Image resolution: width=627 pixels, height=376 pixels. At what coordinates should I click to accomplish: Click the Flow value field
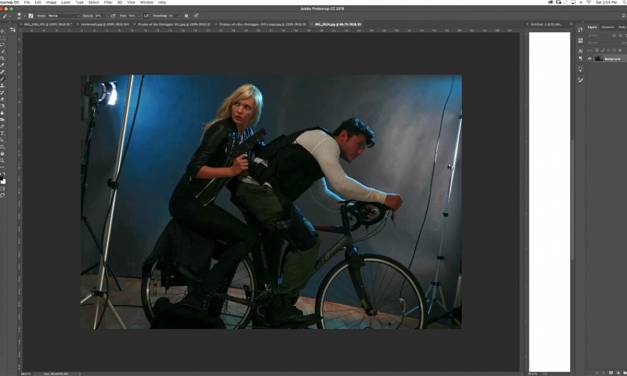pos(131,16)
